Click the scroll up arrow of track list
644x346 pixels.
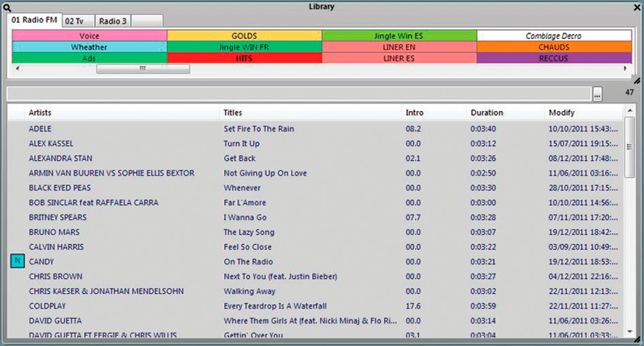630,112
